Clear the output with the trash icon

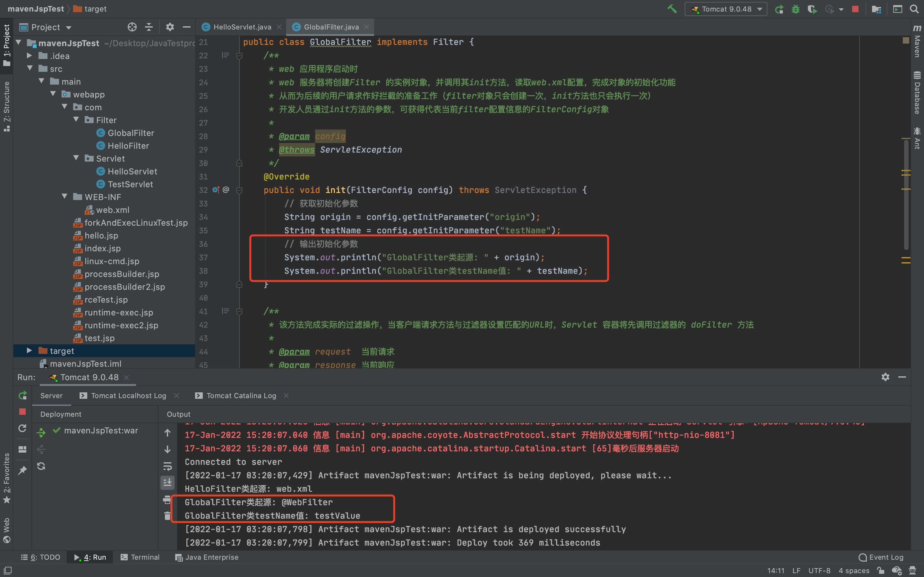(167, 516)
